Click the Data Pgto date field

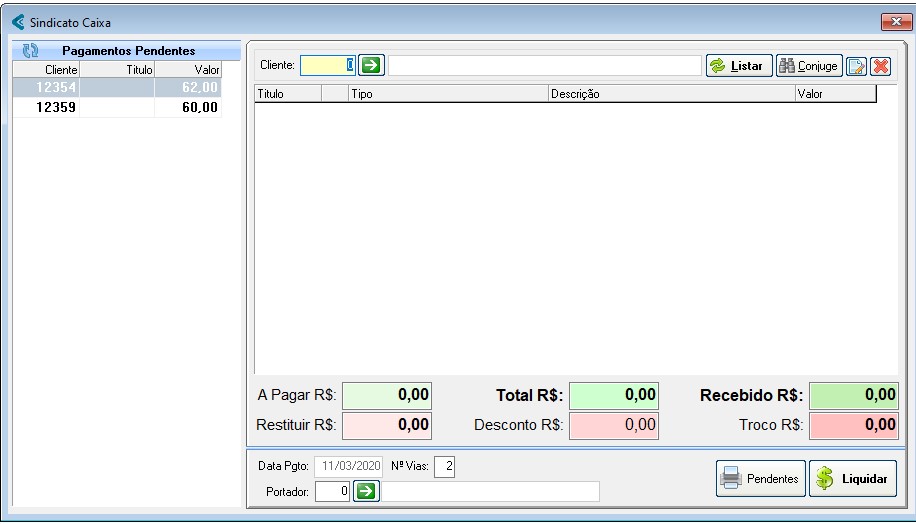point(348,466)
